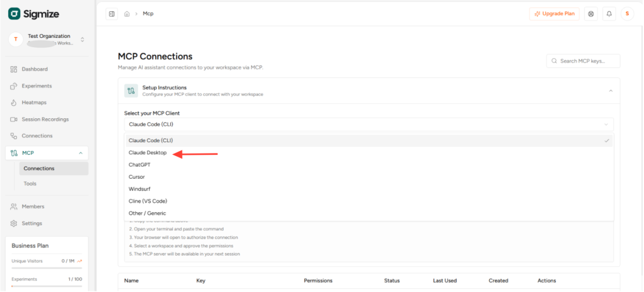Click the Mcp breadcrumb
Viewport: 644px width, 292px height.
click(x=148, y=14)
